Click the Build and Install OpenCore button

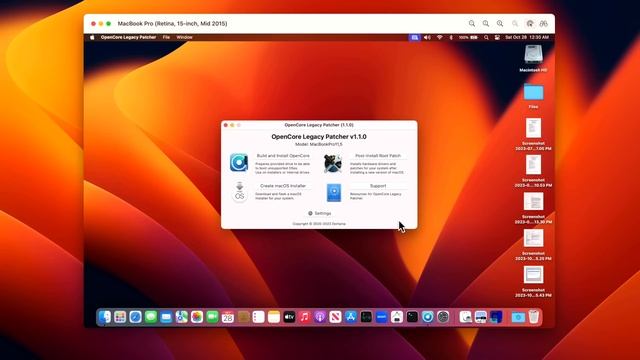point(283,156)
